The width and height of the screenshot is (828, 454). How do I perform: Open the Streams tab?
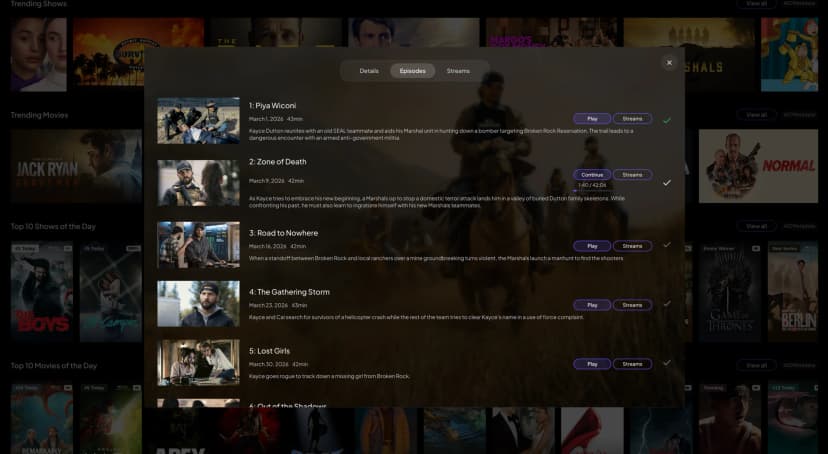(458, 71)
